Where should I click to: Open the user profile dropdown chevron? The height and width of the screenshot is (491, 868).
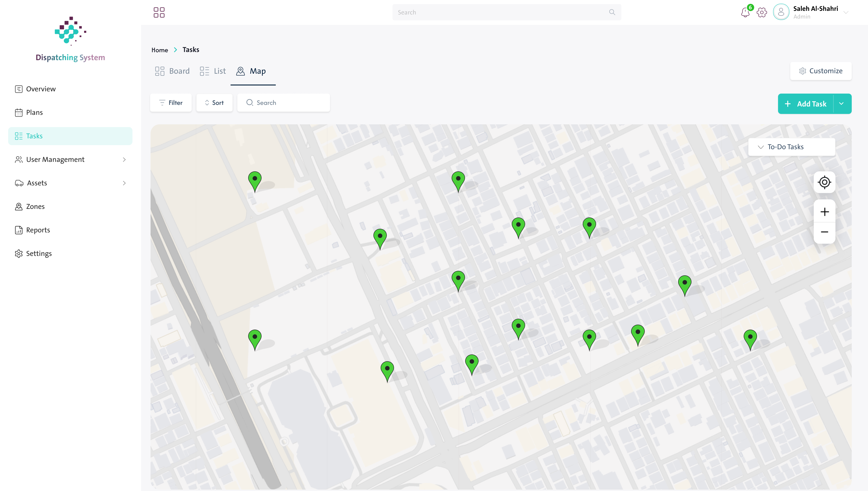(x=846, y=12)
